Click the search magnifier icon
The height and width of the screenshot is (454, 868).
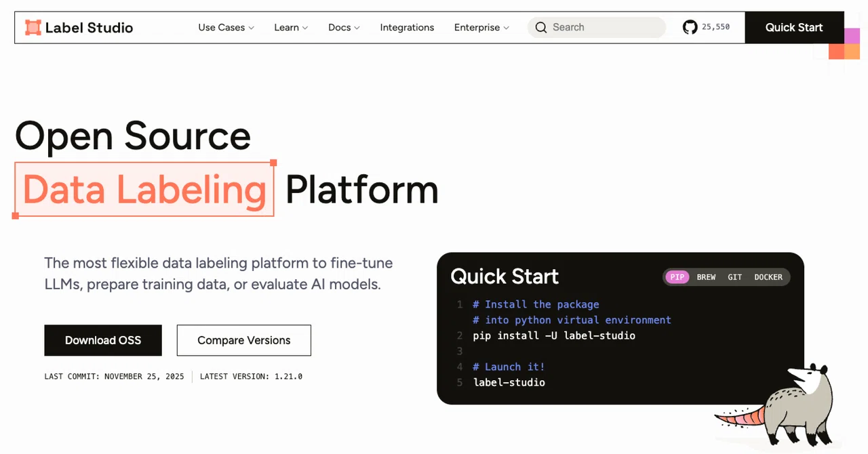pos(540,27)
